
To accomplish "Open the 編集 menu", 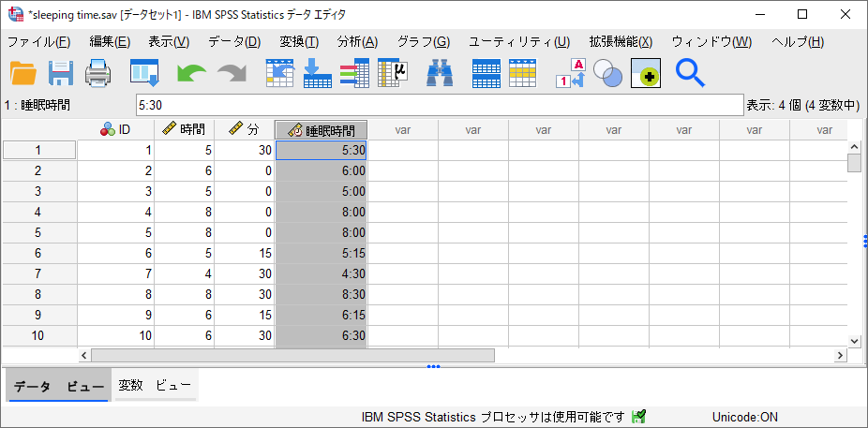I will coord(110,42).
